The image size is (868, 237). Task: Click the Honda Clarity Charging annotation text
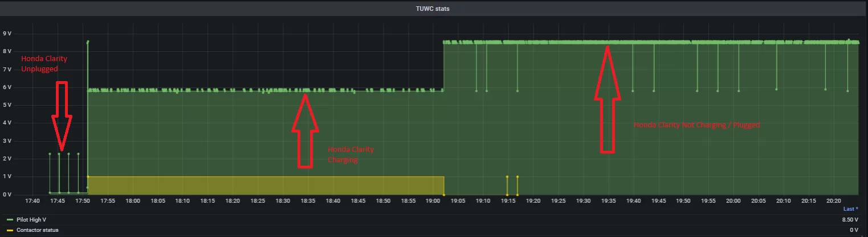[x=350, y=155]
